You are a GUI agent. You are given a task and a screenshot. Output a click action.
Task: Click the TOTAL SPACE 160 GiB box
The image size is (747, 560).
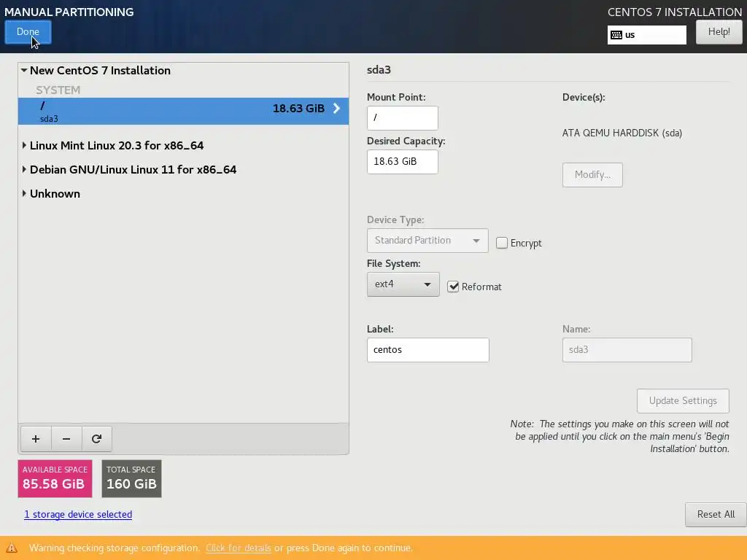tap(131, 478)
